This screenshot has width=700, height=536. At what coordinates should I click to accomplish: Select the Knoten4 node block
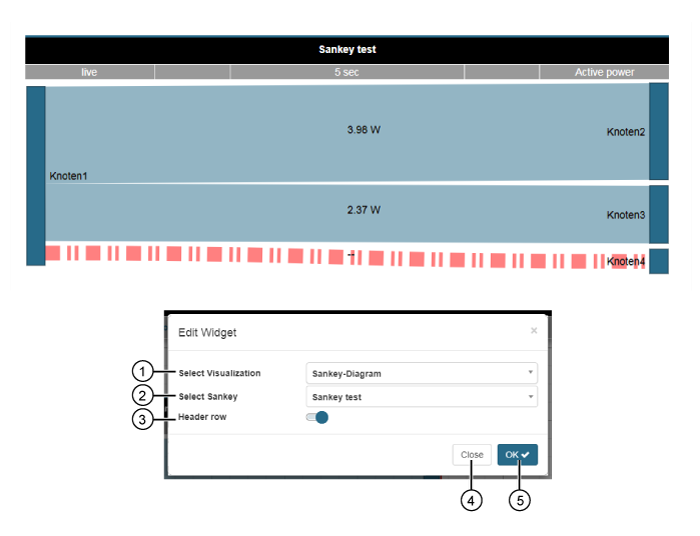click(659, 261)
